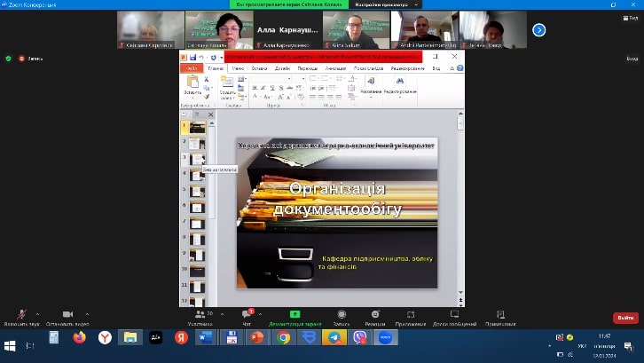
Task: Unmute the microphone in the Zoom toolbar
Action: (x=21, y=318)
